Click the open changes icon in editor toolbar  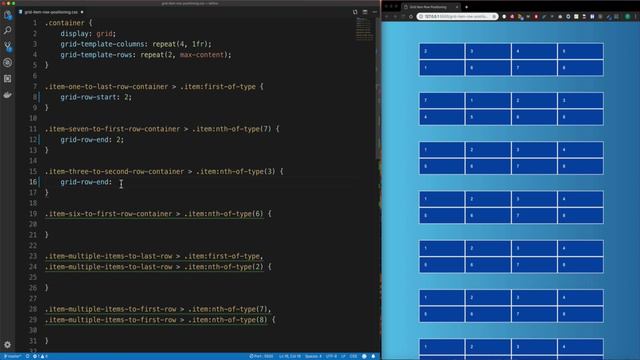tap(355, 12)
